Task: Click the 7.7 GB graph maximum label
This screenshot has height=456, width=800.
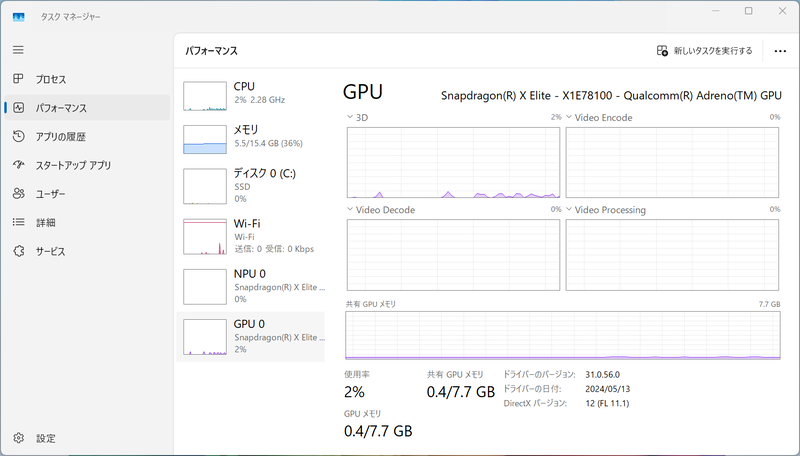Action: coord(769,304)
